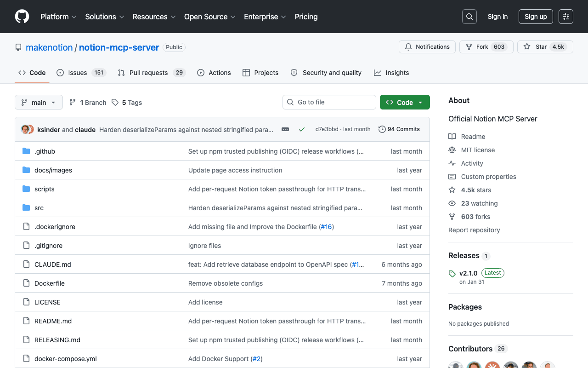Click the green tag icon beside v2.1.0
Screen dimensions: 588x368
click(452, 273)
